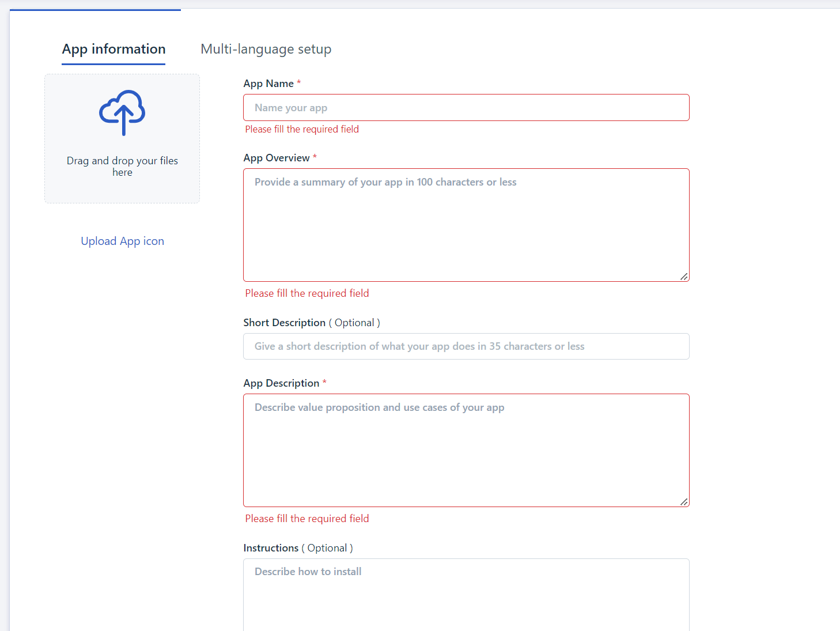Click the Instructions text area
Image resolution: width=840 pixels, height=631 pixels.
coord(466,594)
